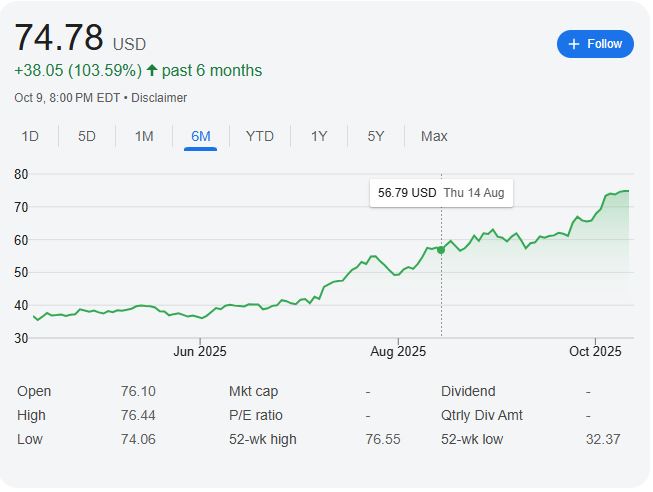
Task: Click the green data point on chart
Action: [441, 250]
